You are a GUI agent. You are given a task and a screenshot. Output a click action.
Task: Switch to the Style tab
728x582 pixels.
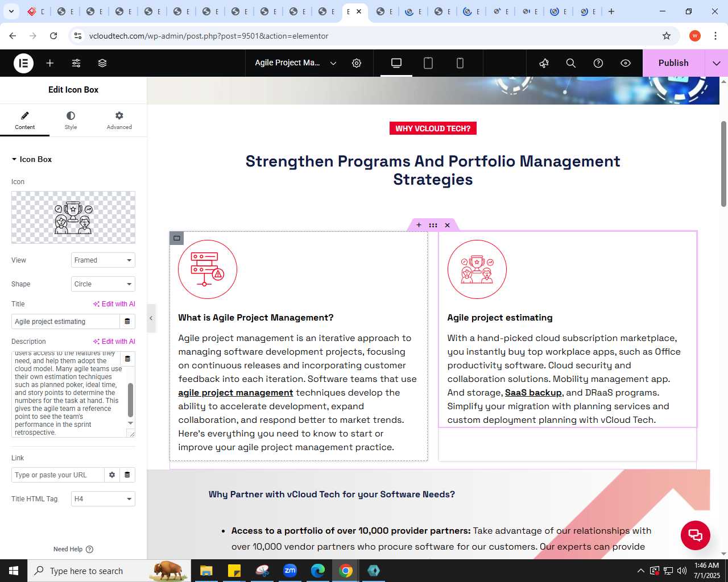(71, 120)
